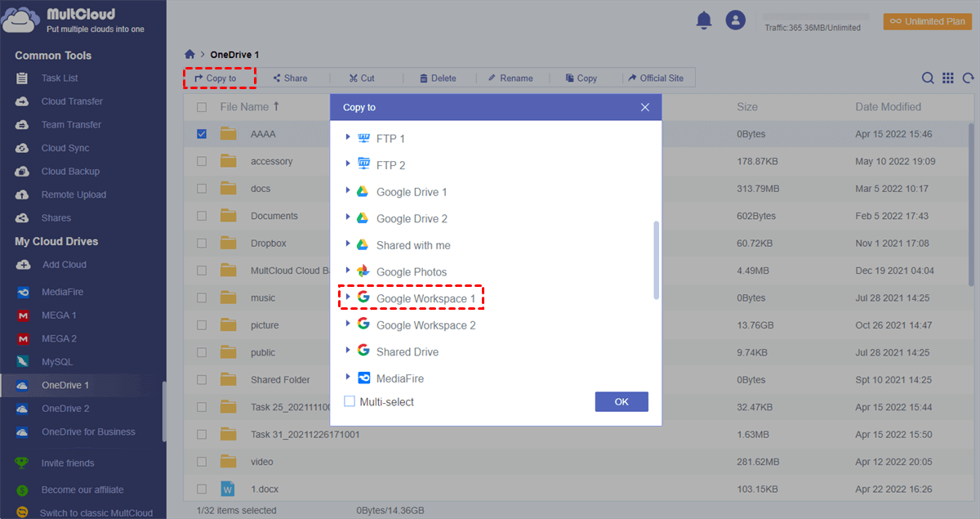Click the refresh icon

pos(969,78)
